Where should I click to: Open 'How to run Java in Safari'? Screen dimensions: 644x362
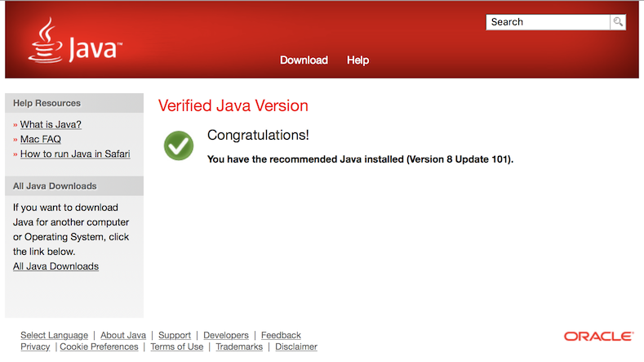pos(75,154)
